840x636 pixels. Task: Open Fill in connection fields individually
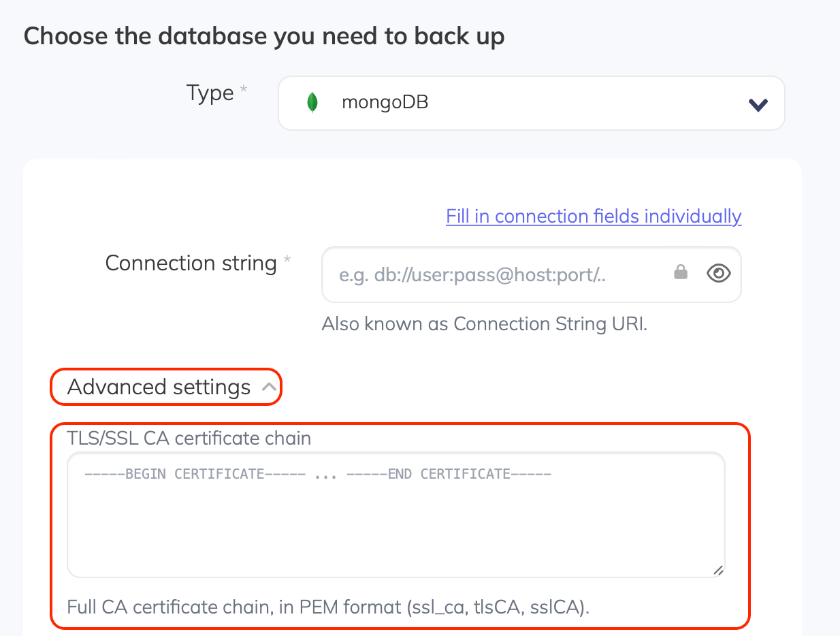[593, 216]
